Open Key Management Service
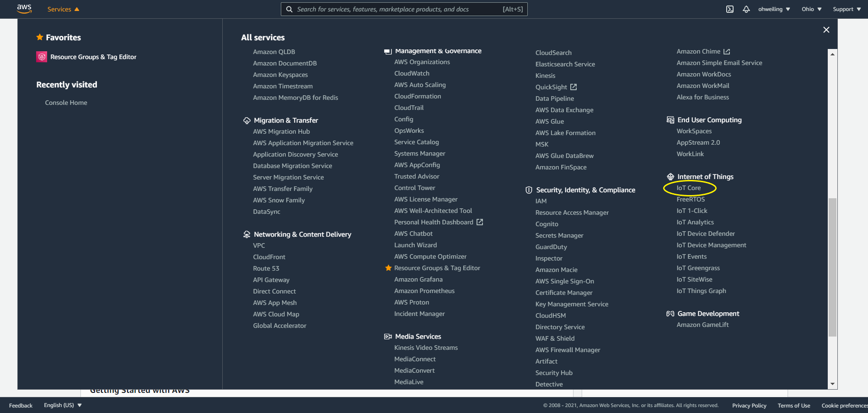The width and height of the screenshot is (868, 413). coord(572,304)
